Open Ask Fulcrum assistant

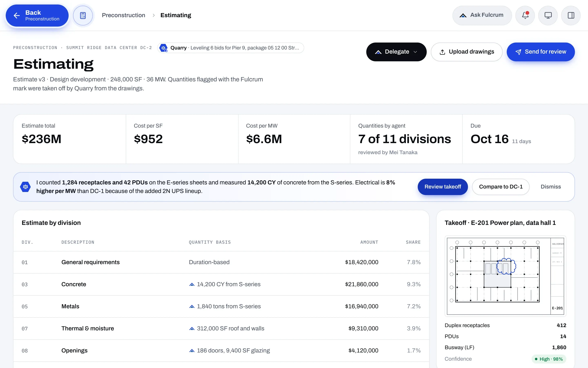(x=482, y=15)
